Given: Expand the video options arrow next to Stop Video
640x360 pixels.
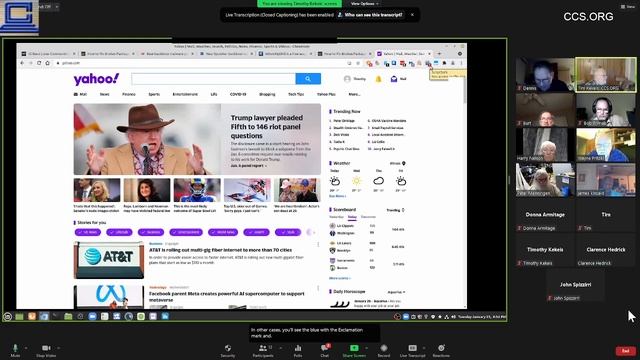Looking at the screenshot, I should (58, 348).
